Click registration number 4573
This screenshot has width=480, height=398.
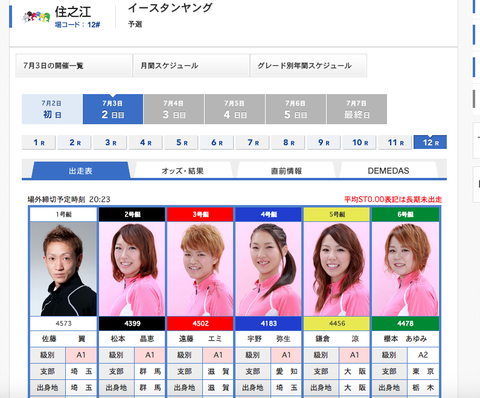click(63, 323)
